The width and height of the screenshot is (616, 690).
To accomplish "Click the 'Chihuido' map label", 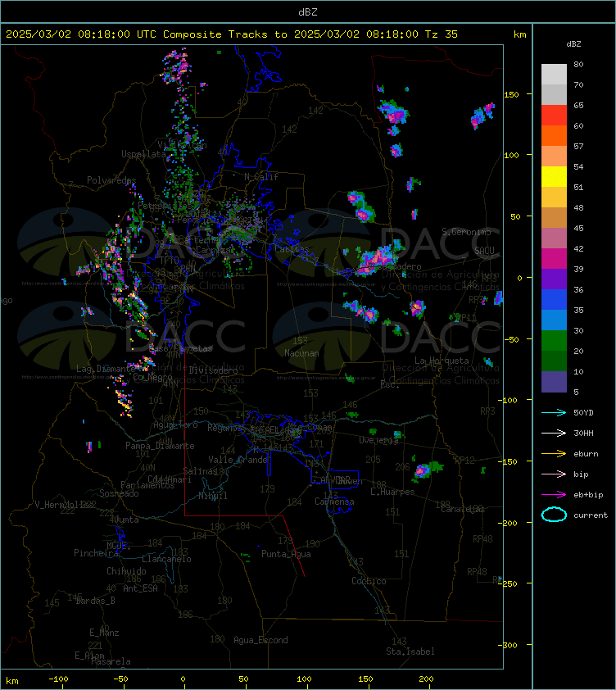I will coord(126,570).
